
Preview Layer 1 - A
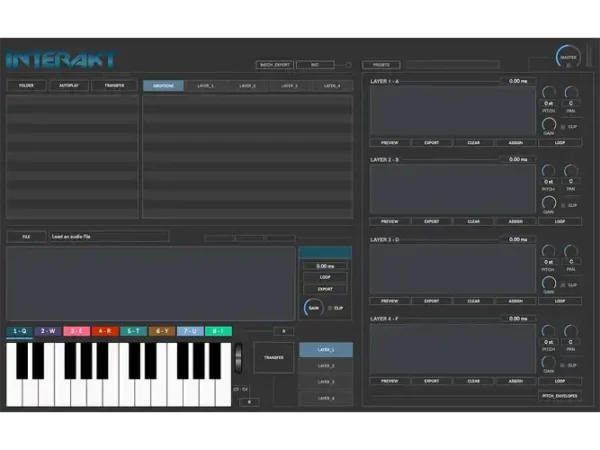coord(390,143)
